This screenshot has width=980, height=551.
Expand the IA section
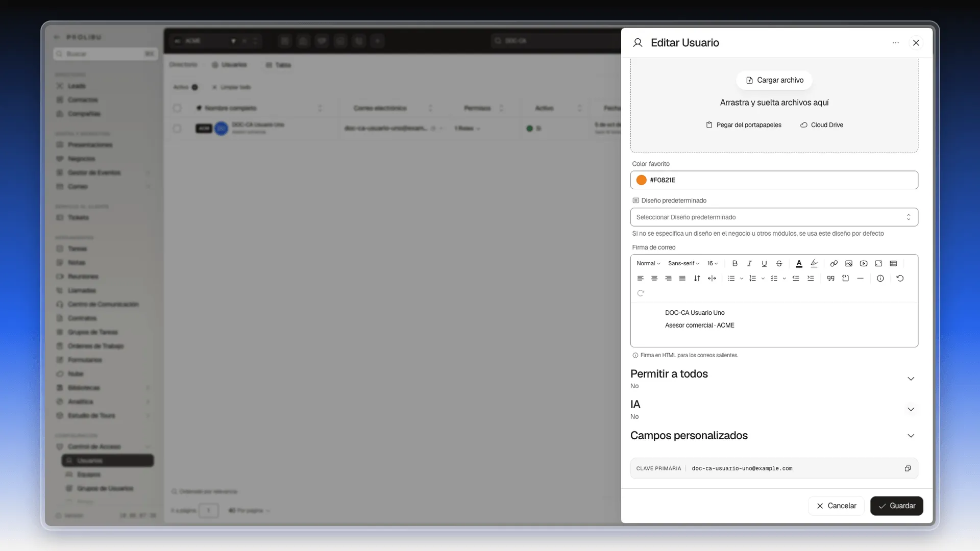pyautogui.click(x=911, y=410)
